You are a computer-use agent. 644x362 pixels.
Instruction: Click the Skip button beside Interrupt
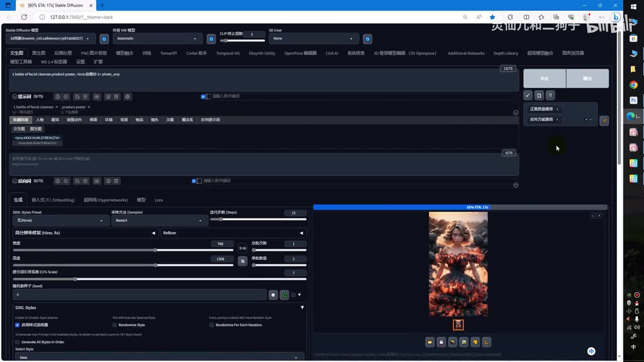tap(587, 78)
